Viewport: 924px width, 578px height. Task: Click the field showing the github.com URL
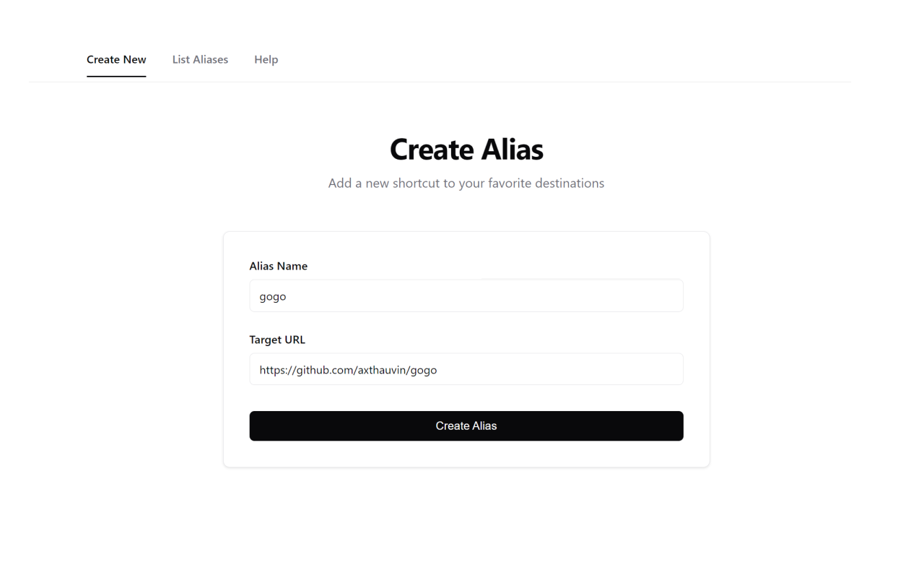(466, 369)
